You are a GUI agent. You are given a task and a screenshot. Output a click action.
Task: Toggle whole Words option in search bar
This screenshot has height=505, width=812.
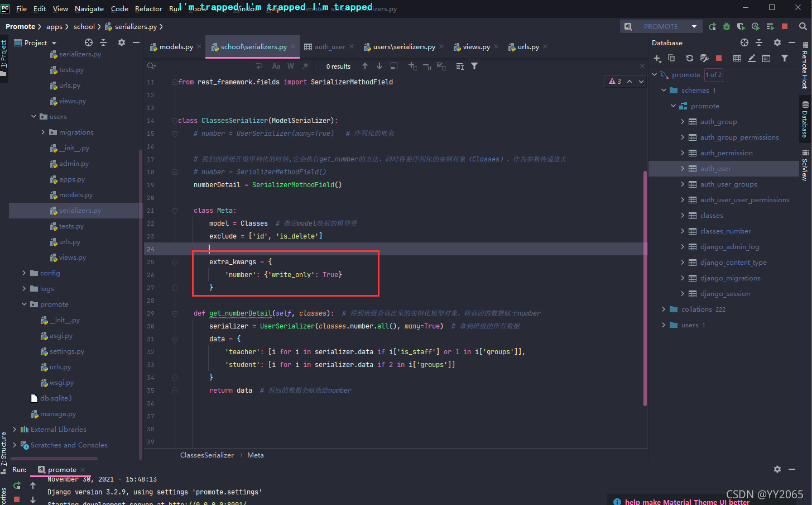291,66
